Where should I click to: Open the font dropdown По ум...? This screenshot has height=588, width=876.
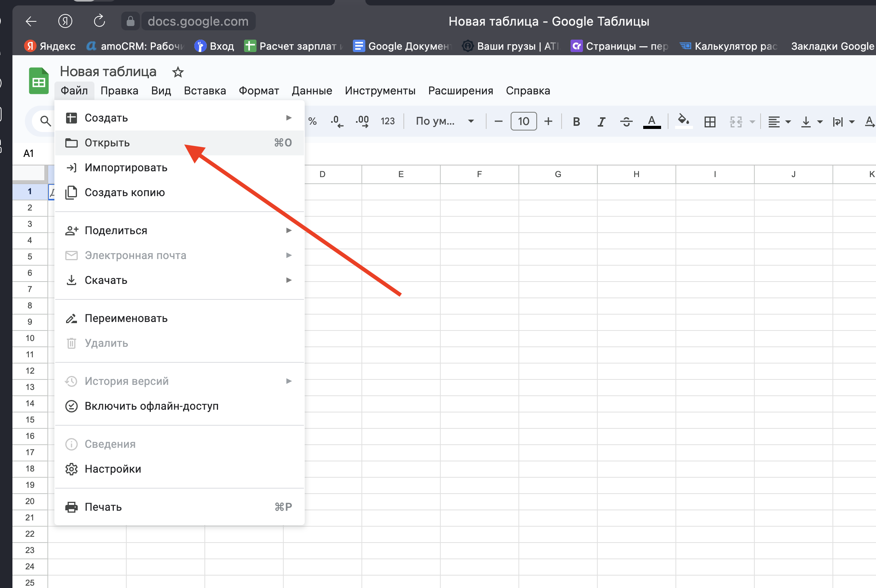[445, 121]
